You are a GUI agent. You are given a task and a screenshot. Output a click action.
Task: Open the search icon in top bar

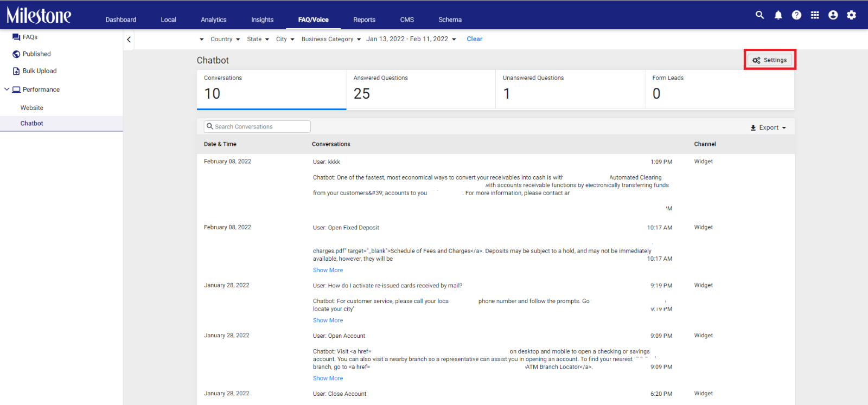coord(759,15)
